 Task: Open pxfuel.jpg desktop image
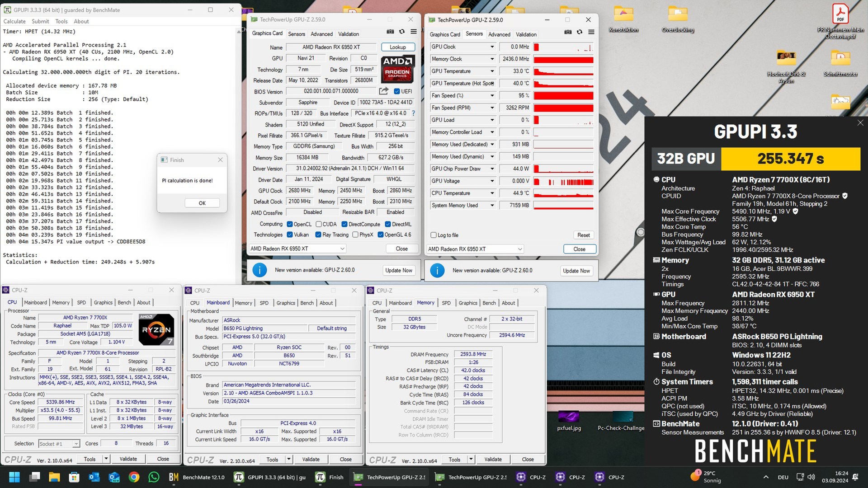pos(569,421)
